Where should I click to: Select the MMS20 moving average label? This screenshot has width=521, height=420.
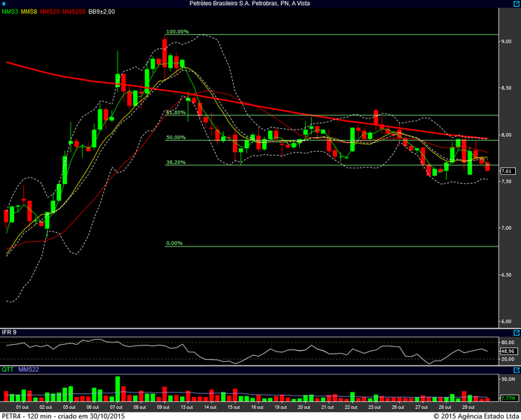point(51,13)
